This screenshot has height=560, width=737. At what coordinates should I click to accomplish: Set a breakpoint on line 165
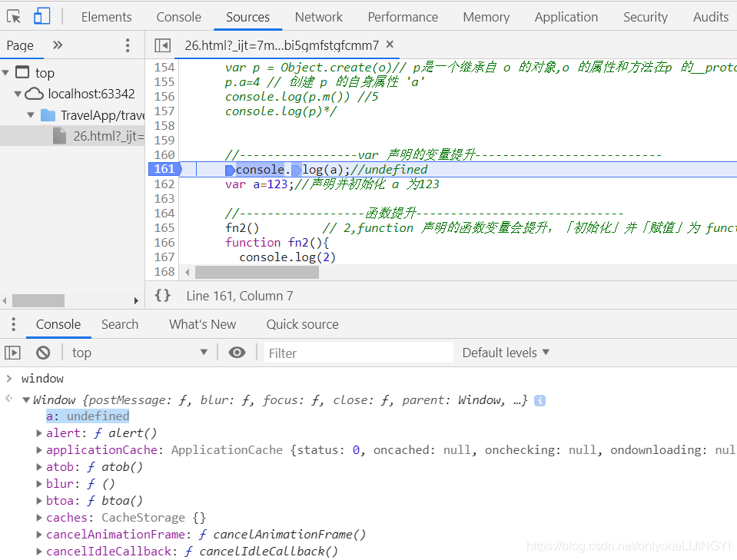pos(164,228)
